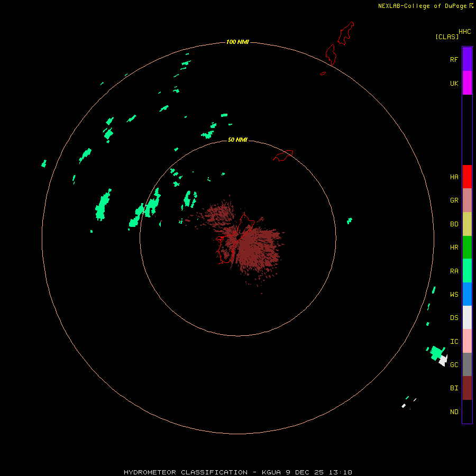This screenshot has height=476, width=476.
Task: Click the 'DS' legend label
Action: coord(454,318)
